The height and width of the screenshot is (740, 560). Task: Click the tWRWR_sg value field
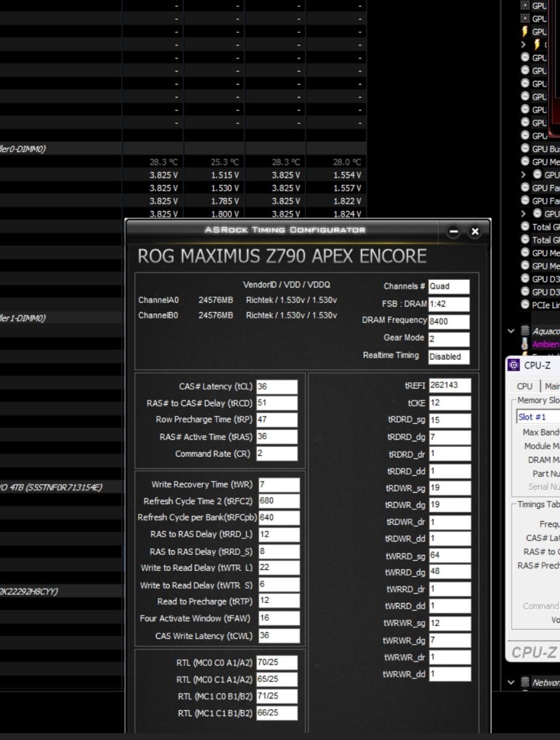[x=450, y=623]
